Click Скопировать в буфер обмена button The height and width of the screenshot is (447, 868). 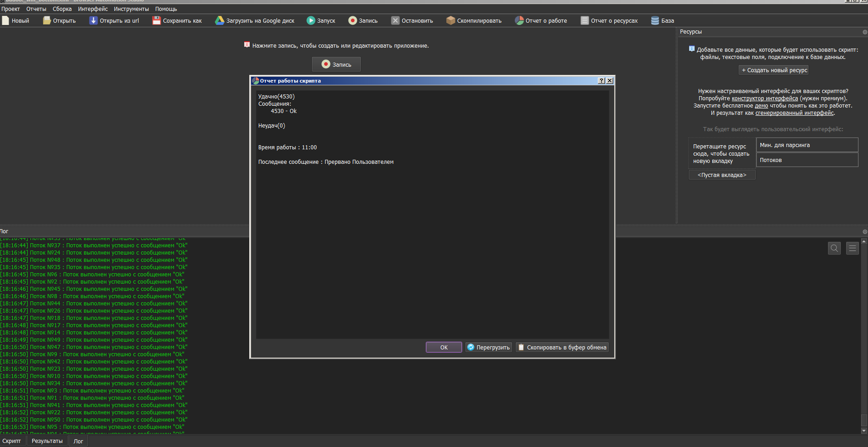[x=562, y=347]
